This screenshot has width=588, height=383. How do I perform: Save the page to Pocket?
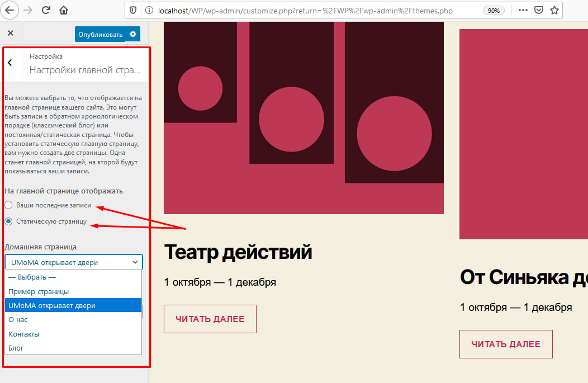pos(538,10)
